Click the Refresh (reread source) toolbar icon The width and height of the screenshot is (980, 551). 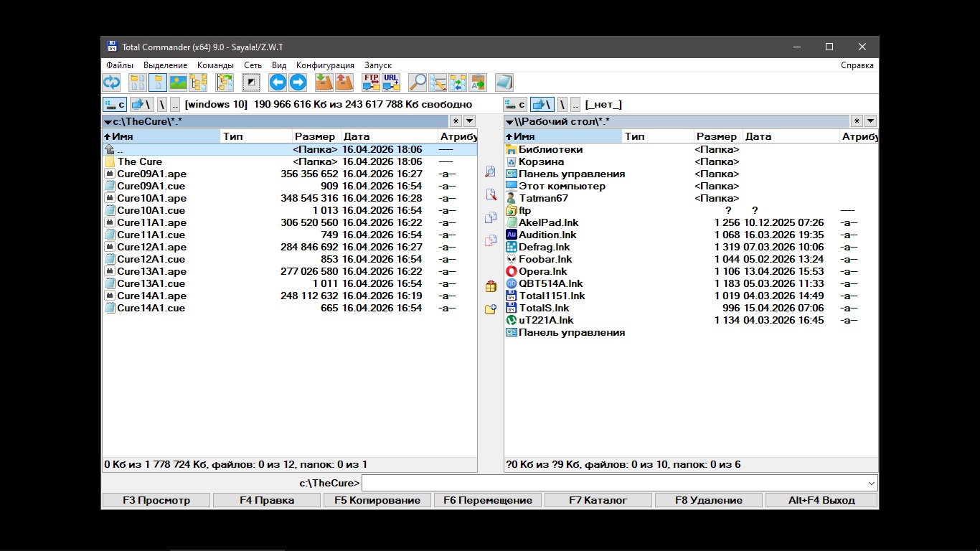[111, 83]
